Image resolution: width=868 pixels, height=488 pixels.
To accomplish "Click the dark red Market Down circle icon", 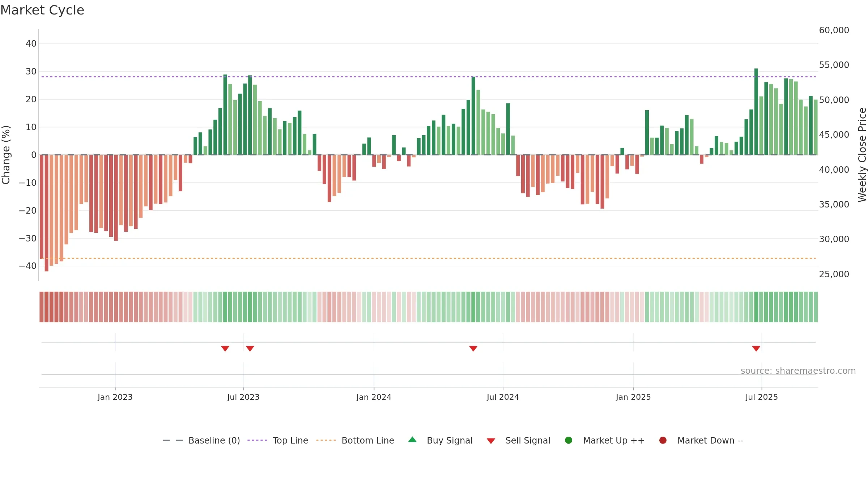I will coord(663,440).
